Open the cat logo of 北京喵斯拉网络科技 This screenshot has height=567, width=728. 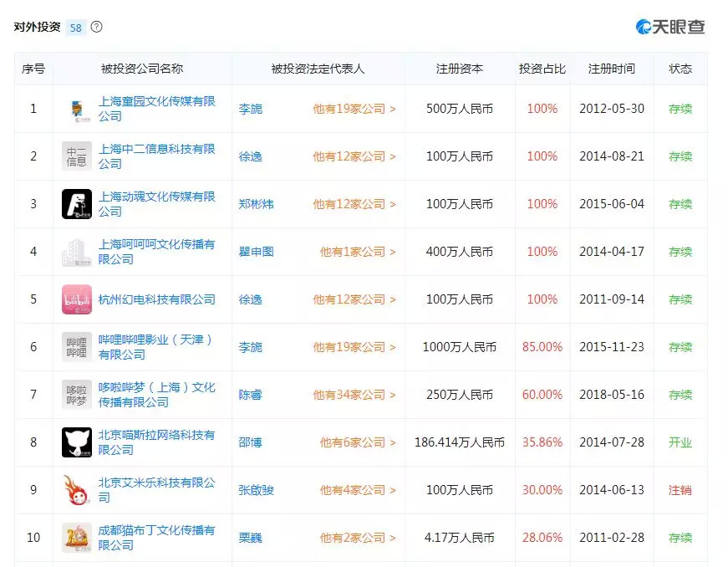[77, 442]
